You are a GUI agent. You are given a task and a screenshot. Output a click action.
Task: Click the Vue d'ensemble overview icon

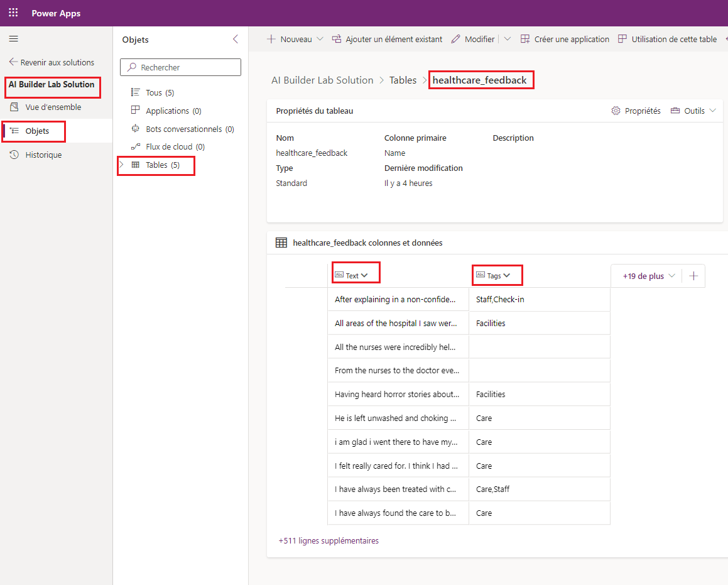14,107
